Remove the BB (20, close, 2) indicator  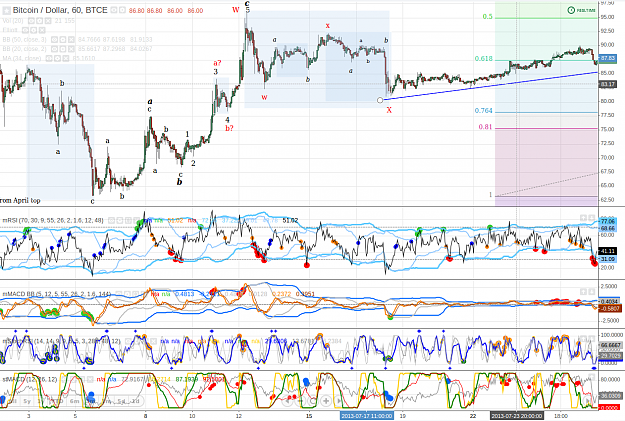coord(71,49)
